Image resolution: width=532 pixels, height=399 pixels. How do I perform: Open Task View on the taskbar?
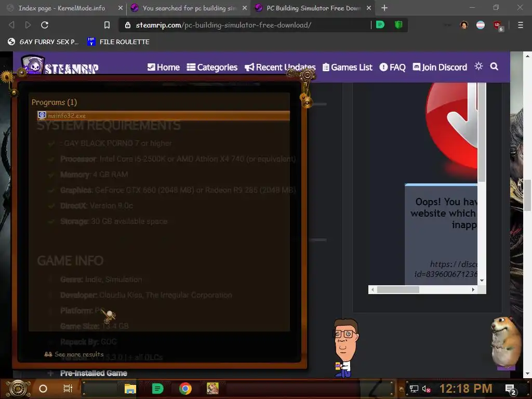68,389
